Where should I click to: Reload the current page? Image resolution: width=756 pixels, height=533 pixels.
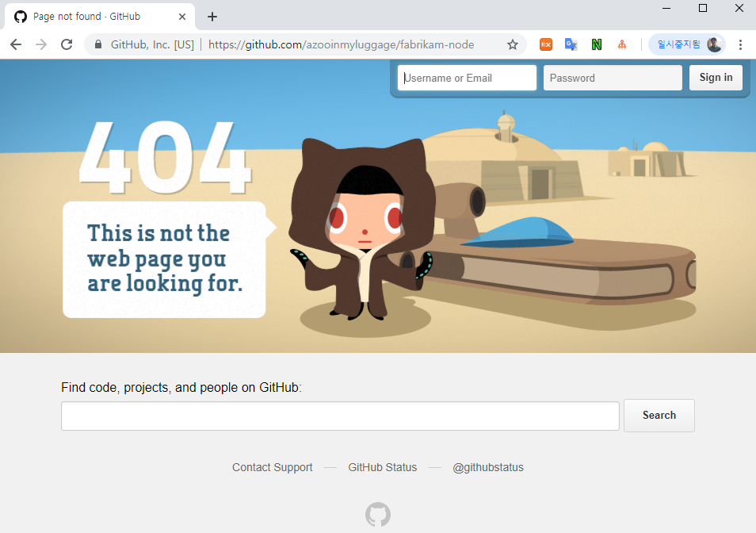point(67,45)
